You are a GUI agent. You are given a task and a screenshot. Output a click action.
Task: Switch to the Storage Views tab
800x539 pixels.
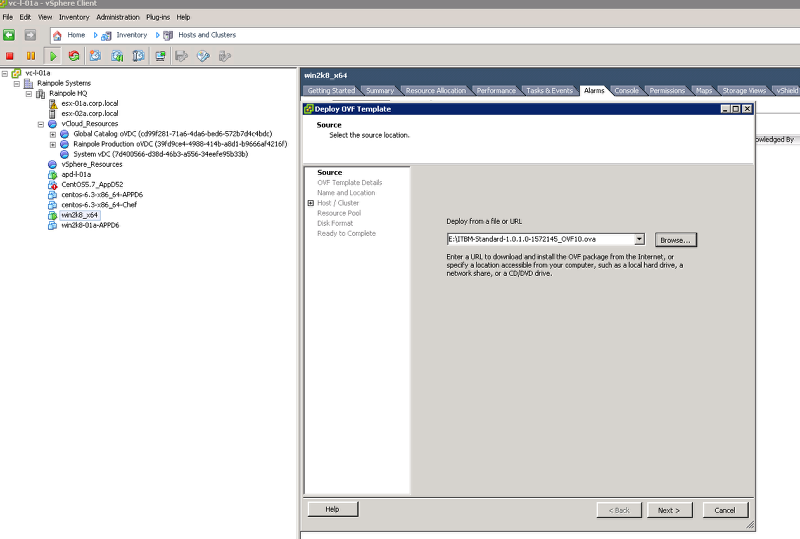(744, 90)
